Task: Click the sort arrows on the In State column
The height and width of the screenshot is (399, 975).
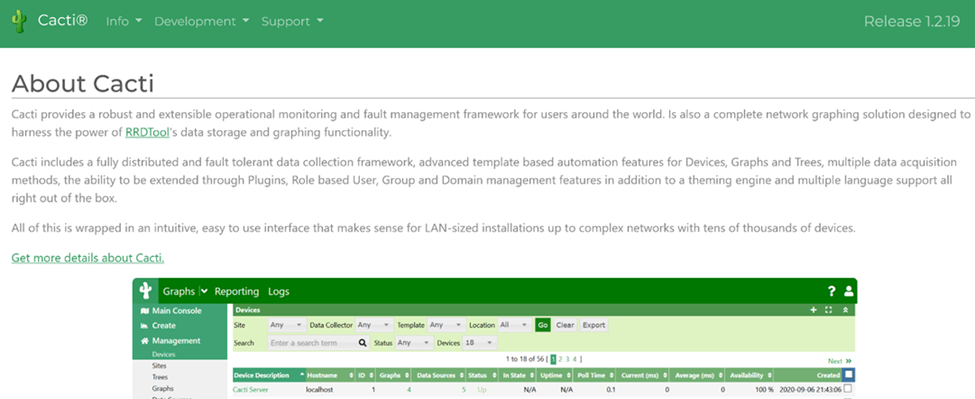Action: coord(532,375)
